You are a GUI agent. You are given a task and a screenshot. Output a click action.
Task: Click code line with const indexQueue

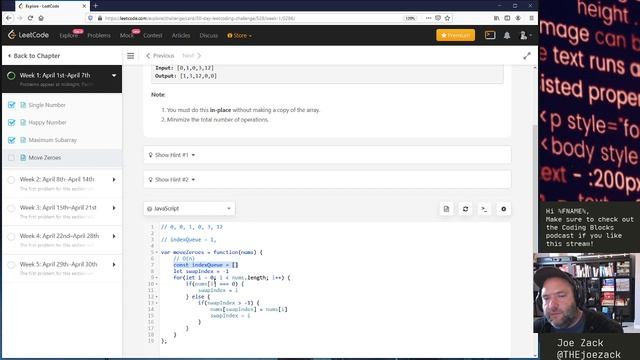click(x=206, y=265)
